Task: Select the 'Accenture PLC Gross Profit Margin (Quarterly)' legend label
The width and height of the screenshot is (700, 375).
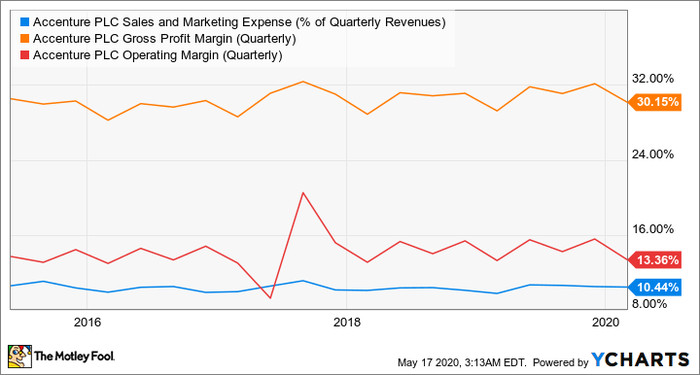Action: pos(165,39)
